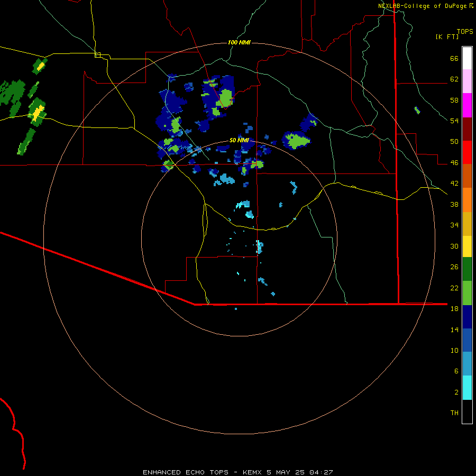The height and width of the screenshot is (476, 476).
Task: Click the 62 legend value
Action: [454, 79]
